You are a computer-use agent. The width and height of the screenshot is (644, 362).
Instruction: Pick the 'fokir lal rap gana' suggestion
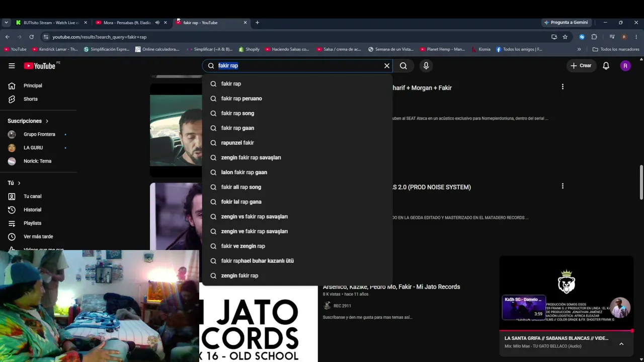tap(297, 202)
